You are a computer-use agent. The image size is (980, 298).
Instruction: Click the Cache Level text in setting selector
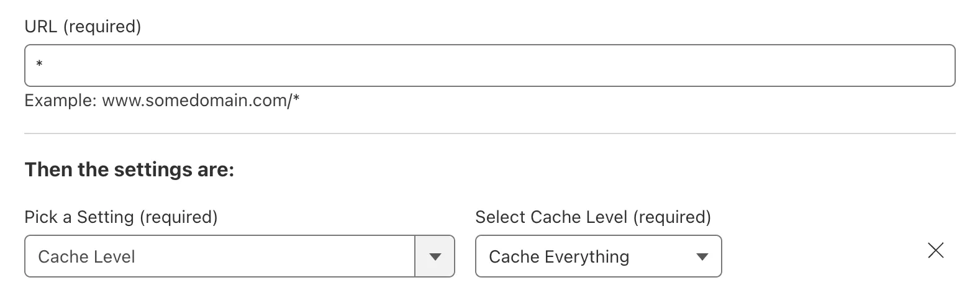(x=86, y=257)
